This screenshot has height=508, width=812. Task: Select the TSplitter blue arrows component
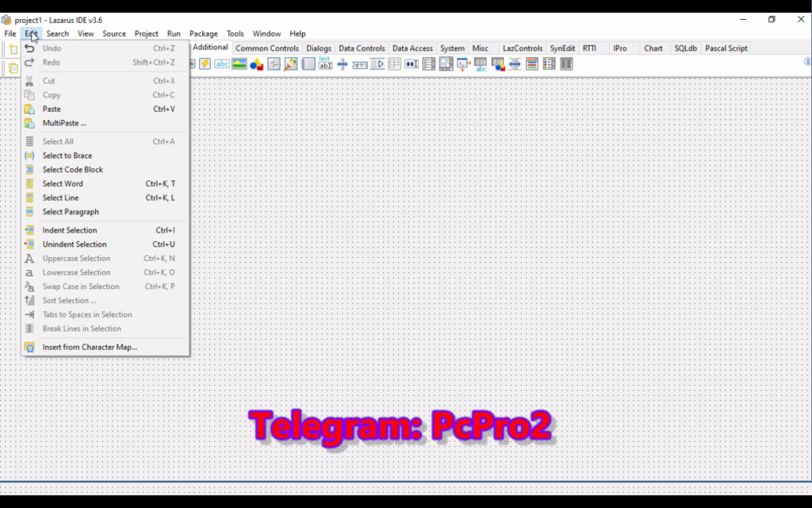[x=343, y=64]
